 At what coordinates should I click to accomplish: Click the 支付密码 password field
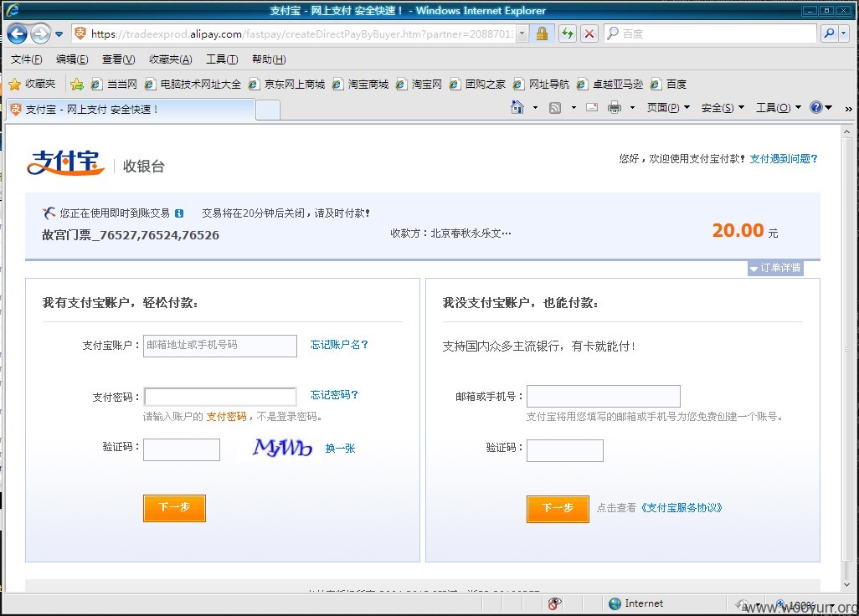220,397
